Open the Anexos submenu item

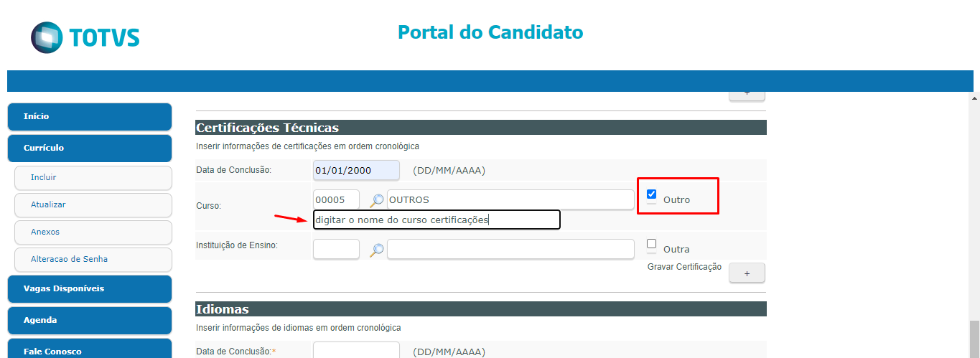point(93,232)
